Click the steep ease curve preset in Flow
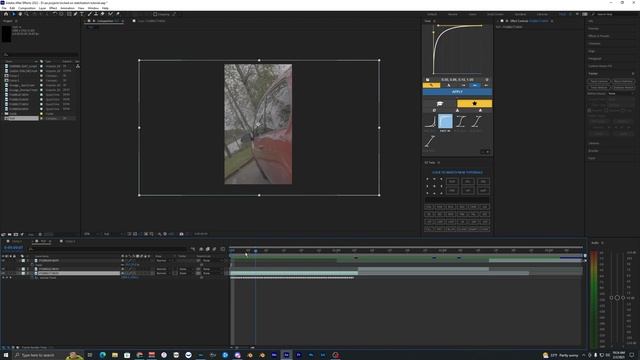 pyautogui.click(x=430, y=122)
